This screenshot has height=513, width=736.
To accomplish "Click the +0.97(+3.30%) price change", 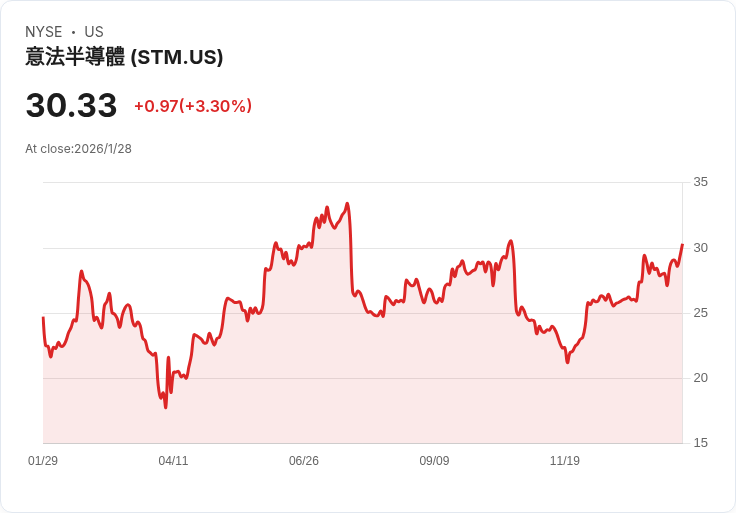I will tap(193, 106).
